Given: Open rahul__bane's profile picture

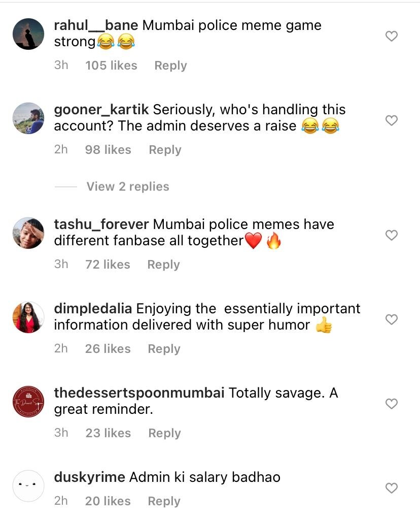Looking at the screenshot, I should (x=28, y=34).
